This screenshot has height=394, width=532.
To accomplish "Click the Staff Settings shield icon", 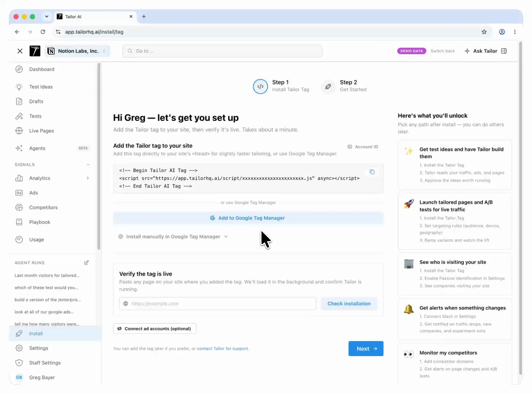I will [x=19, y=363].
